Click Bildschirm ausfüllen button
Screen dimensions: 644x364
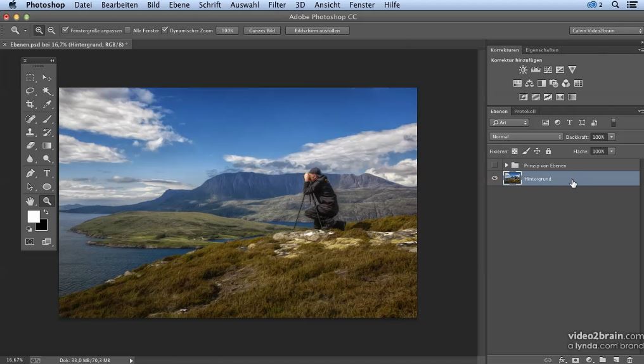(317, 30)
